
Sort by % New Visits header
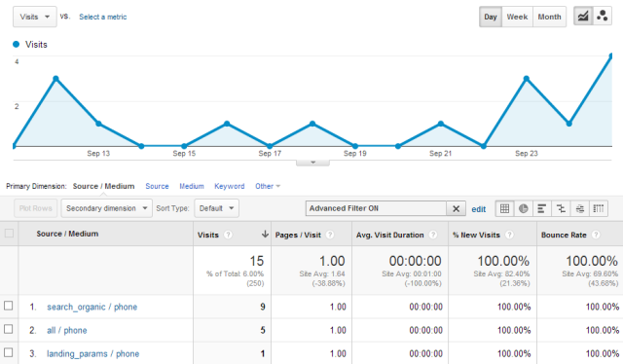(x=476, y=235)
